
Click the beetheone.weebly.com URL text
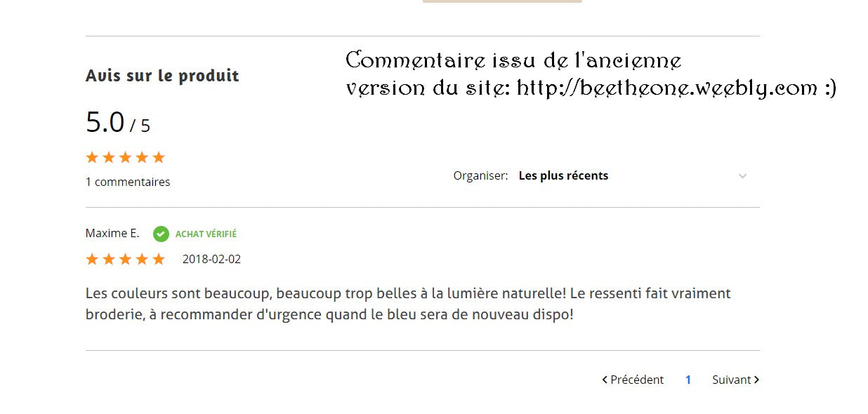click(x=666, y=88)
